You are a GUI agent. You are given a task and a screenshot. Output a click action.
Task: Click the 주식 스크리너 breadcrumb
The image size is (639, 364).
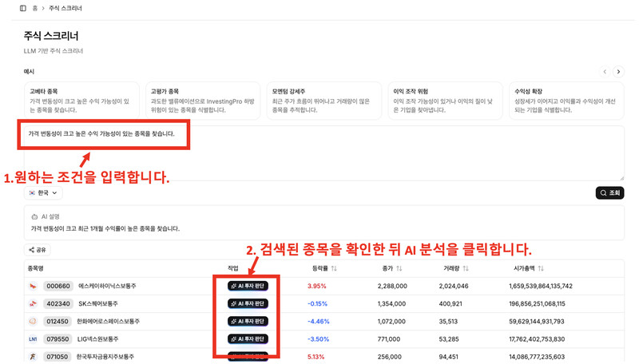pos(65,8)
